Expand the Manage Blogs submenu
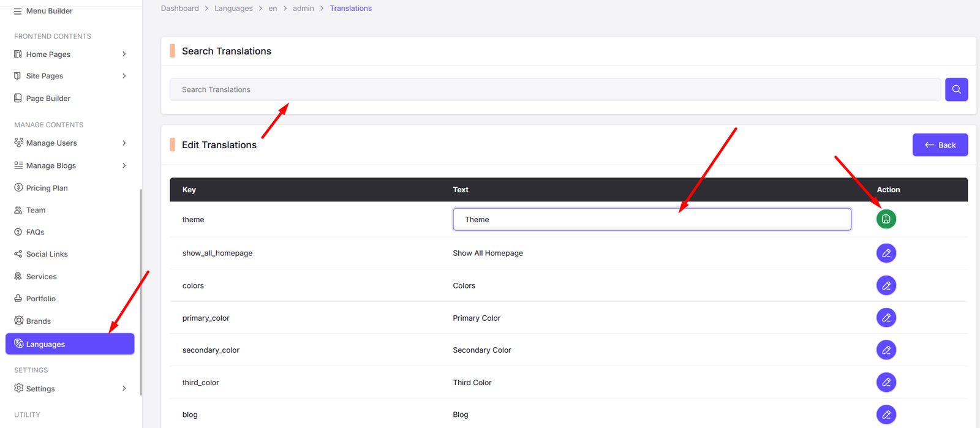 [x=124, y=166]
